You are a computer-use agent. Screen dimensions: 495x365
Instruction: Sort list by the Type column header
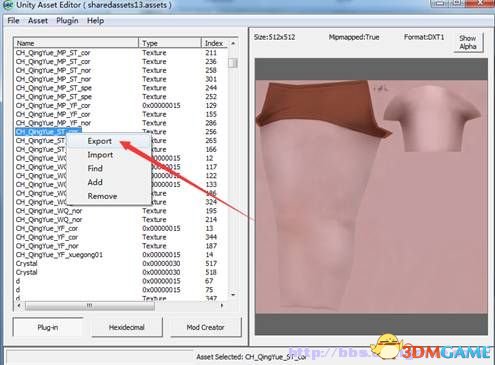(x=170, y=43)
